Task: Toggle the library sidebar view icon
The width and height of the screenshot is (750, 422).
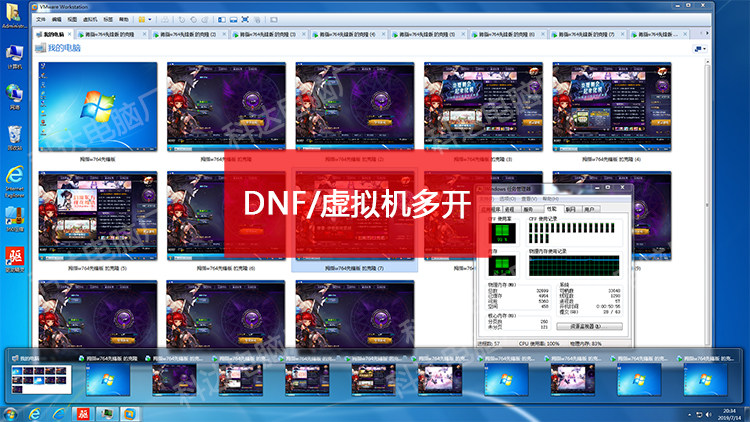Action: point(222,20)
